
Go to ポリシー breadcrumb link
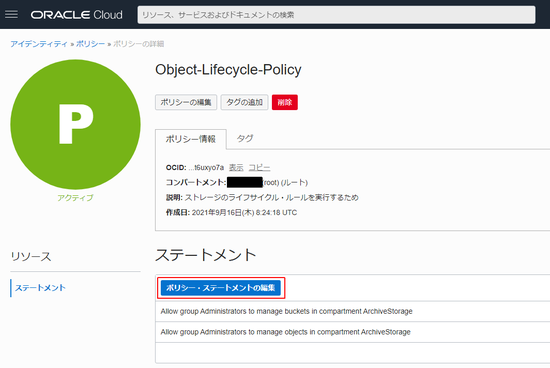[x=90, y=44]
